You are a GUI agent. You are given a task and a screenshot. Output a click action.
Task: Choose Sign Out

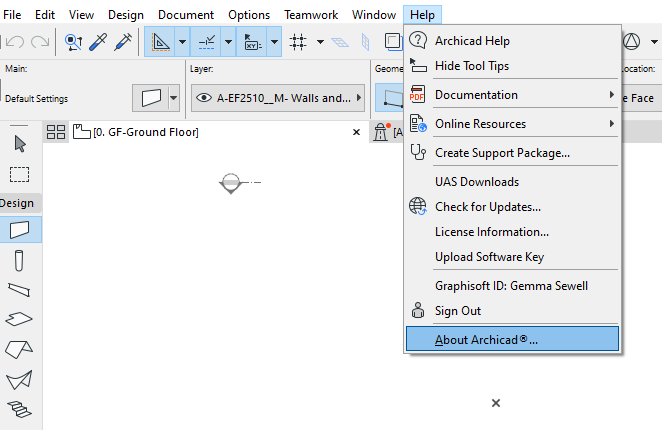(x=513, y=311)
